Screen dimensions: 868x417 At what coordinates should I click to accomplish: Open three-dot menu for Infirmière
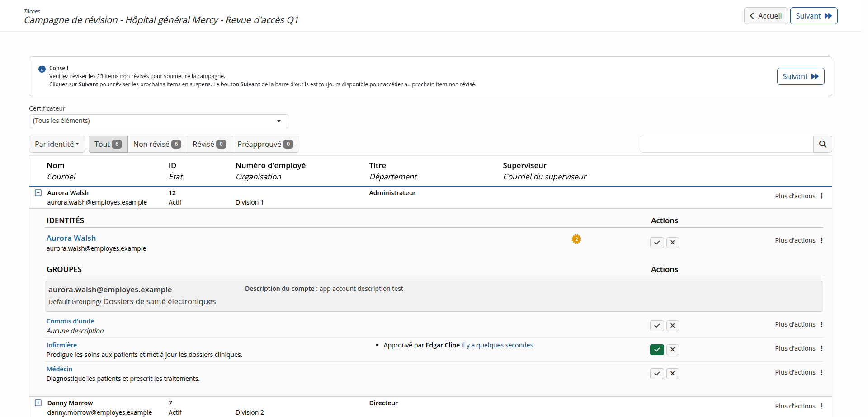pos(821,348)
